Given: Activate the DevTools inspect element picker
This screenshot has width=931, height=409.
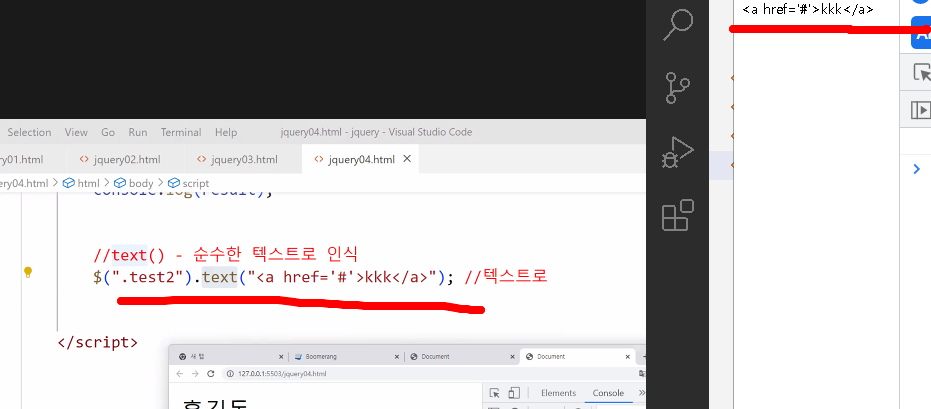Looking at the screenshot, I should point(494,393).
